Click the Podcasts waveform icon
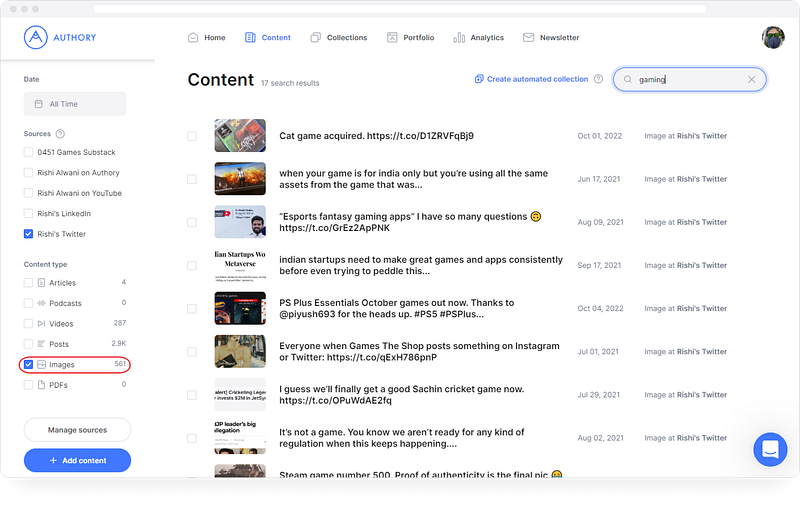 coord(42,303)
